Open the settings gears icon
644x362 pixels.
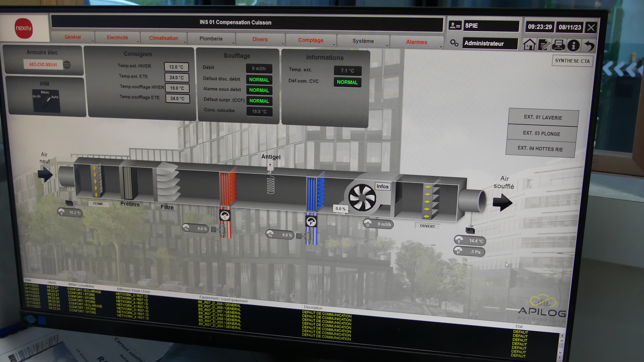[454, 43]
